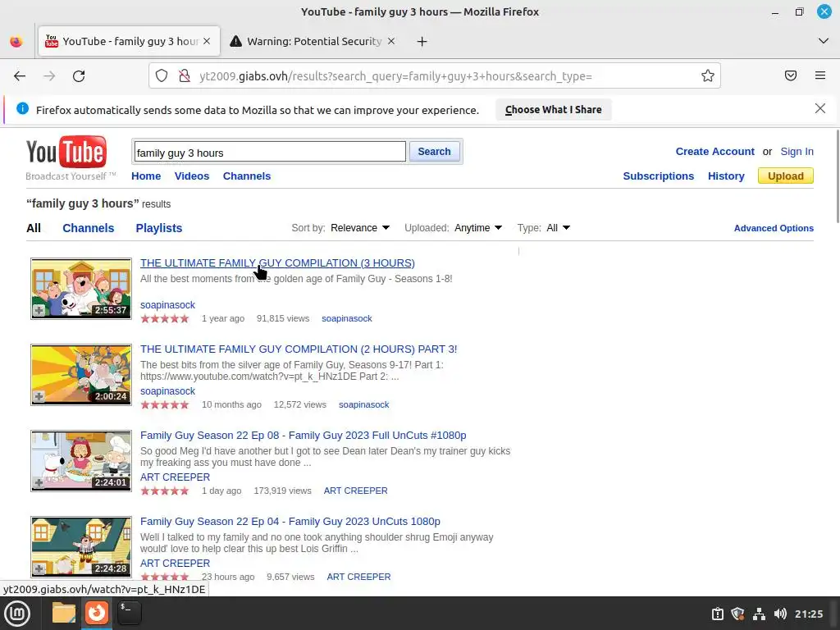Screen dimensions: 840x630
Task: Click star rating of PART 3 compilation
Action: click(164, 405)
